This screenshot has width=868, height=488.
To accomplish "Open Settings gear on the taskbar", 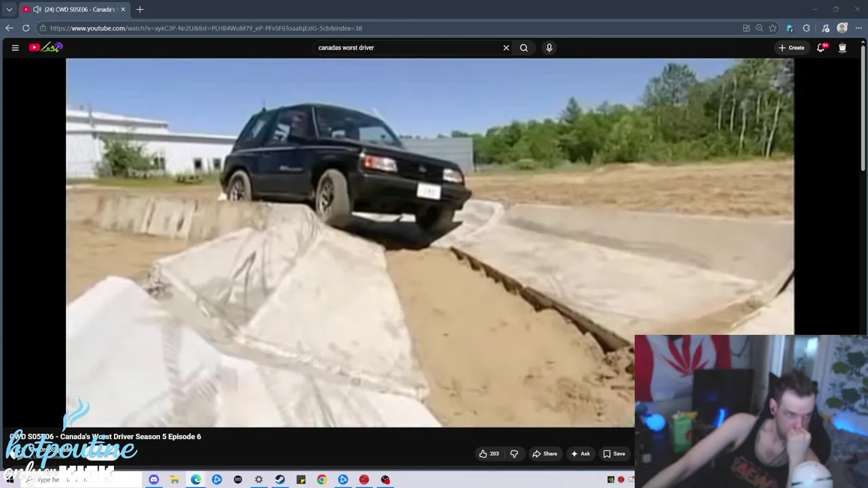I will point(258,480).
